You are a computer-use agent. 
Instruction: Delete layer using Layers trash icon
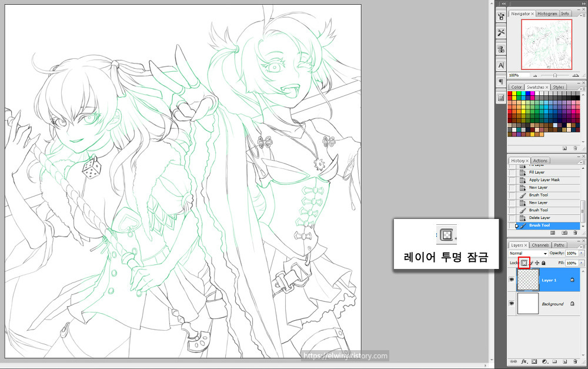(575, 361)
